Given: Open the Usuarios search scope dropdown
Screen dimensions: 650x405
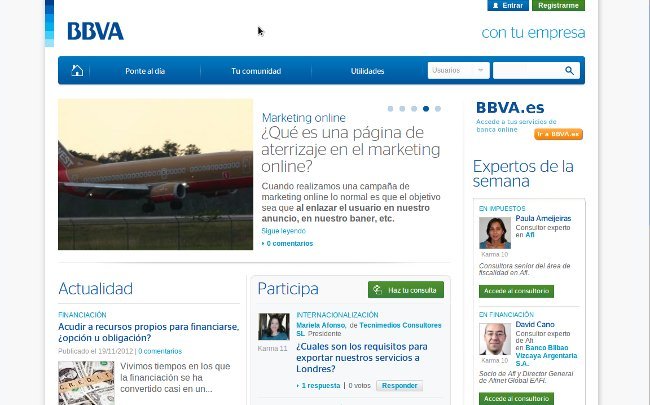Looking at the screenshot, I should (x=459, y=71).
